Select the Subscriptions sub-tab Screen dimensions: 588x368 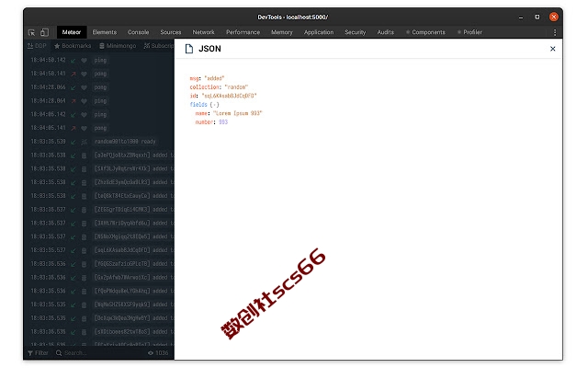(159, 46)
